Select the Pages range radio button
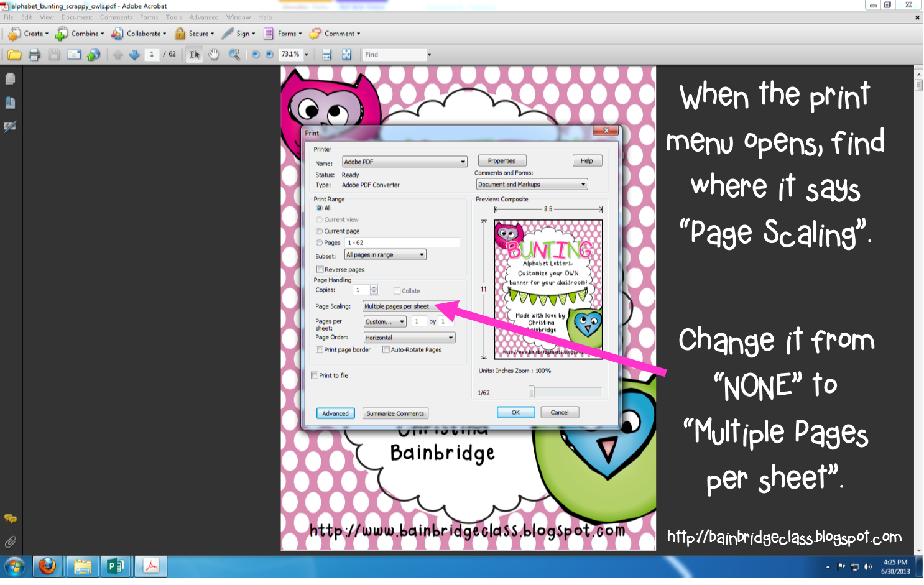The height and width of the screenshot is (585, 924). click(x=319, y=243)
